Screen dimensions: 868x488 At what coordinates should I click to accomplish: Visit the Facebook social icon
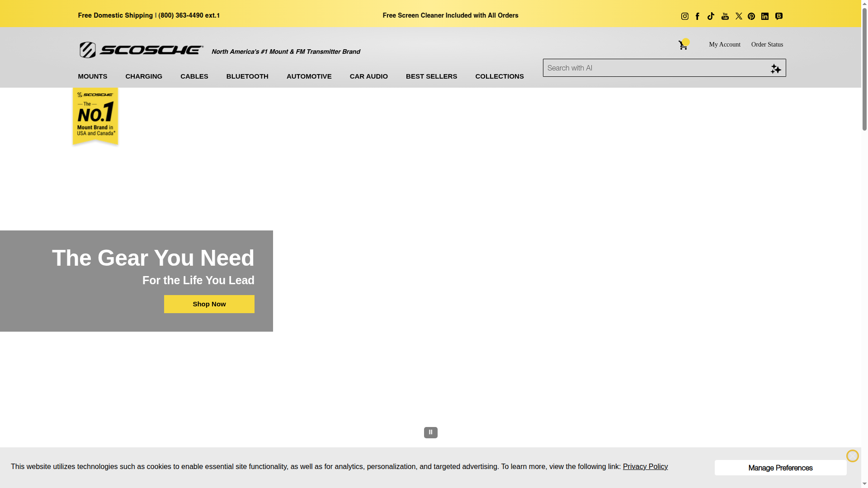[x=698, y=16]
